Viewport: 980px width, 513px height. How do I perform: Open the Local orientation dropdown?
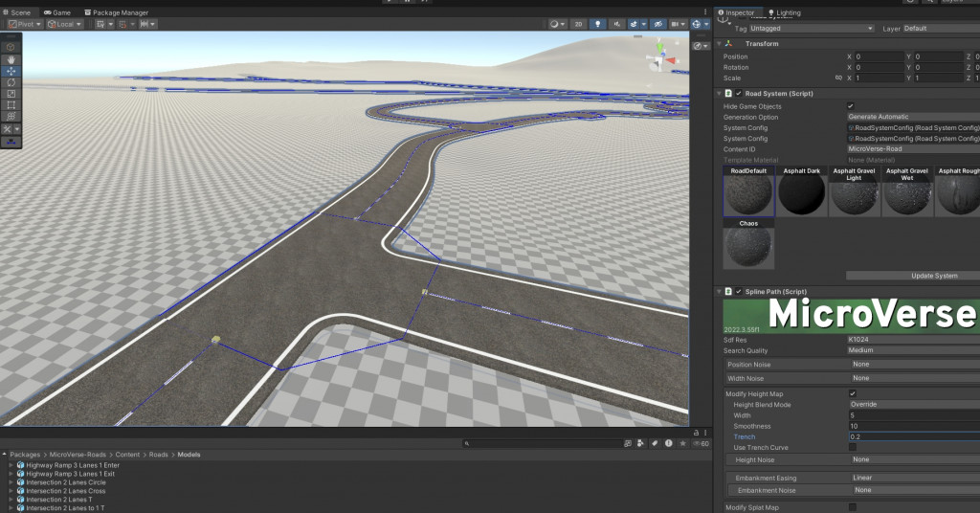tap(64, 24)
